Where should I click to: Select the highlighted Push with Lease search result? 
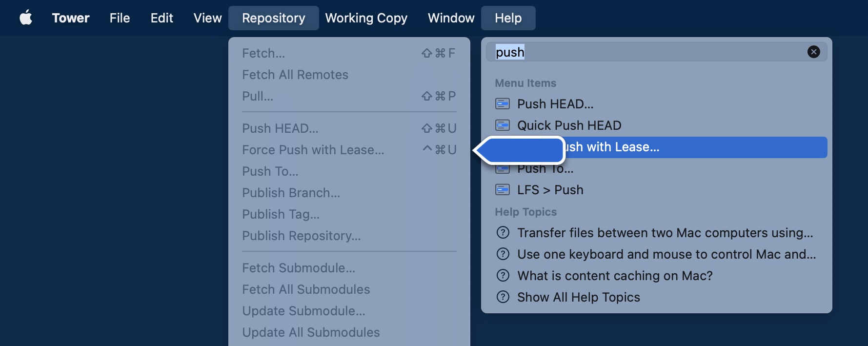pos(683,147)
